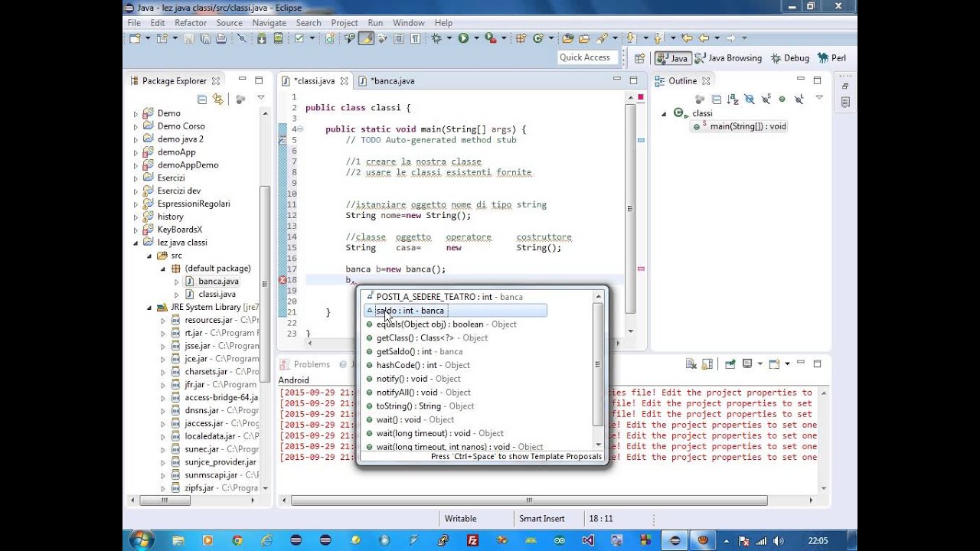Collapse main method fold marker on line 4
Screen dimensions: 980x551
300,129
